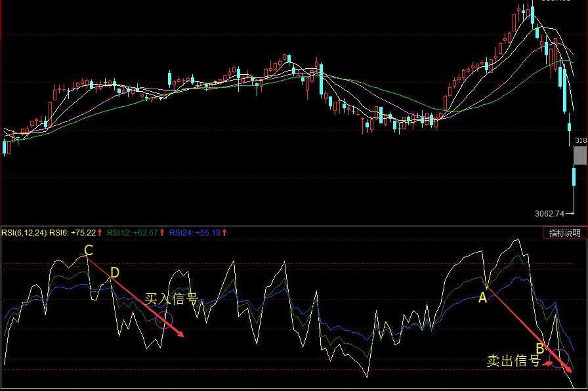Click the red up arrow after RSI6
The width and height of the screenshot is (588, 391).
(x=100, y=233)
